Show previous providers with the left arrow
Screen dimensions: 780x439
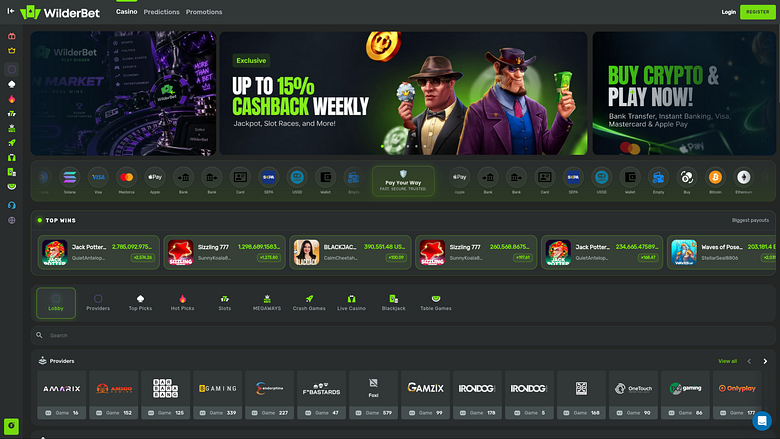pyautogui.click(x=749, y=361)
